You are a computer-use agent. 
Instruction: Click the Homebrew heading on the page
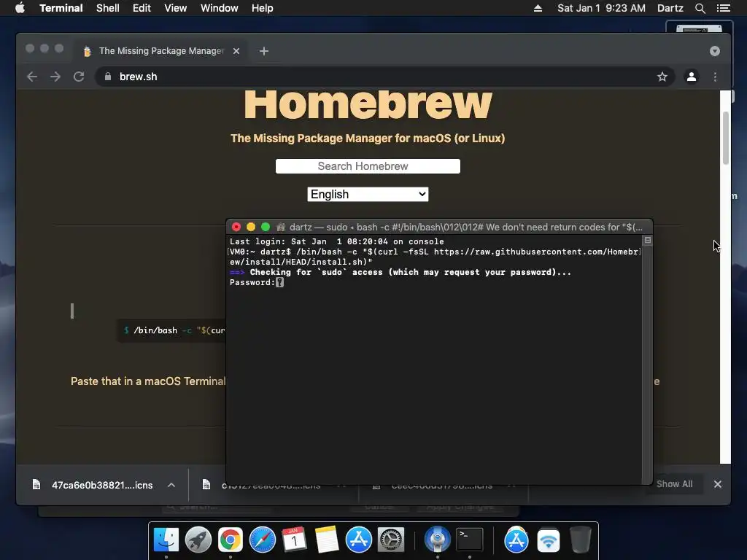[x=368, y=104]
